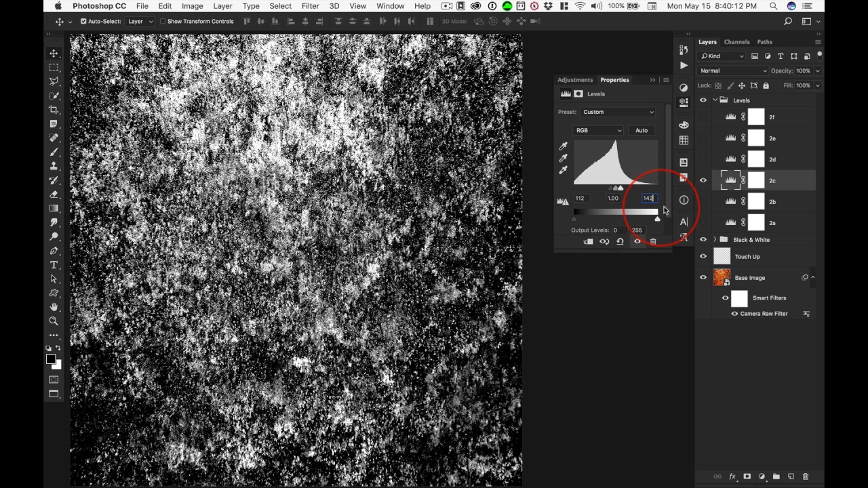Select the Quick Selection tool
Screen dimensions: 868x488
[x=54, y=96]
